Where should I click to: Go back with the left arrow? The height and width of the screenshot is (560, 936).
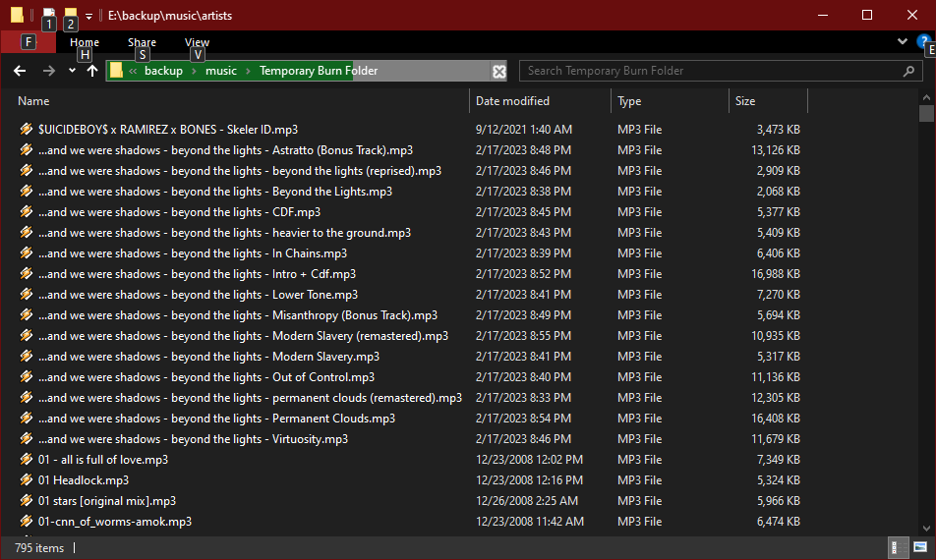20,71
